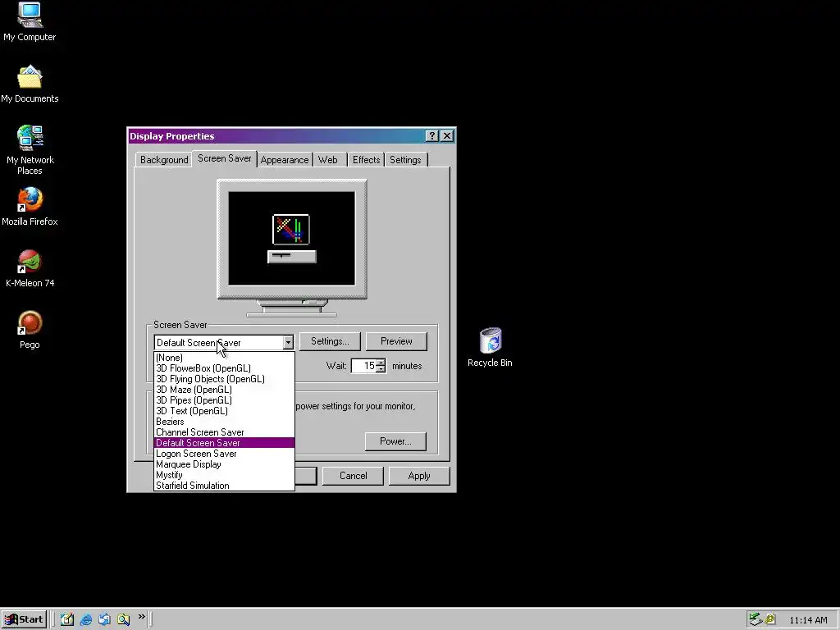Expand the quick launch overflow chevron
The image size is (840, 630).
tap(141, 617)
